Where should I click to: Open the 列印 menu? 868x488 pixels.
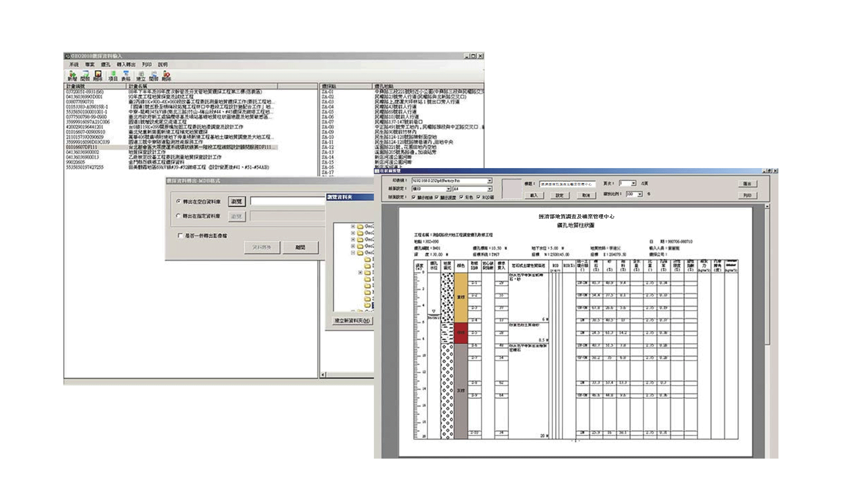pos(147,65)
